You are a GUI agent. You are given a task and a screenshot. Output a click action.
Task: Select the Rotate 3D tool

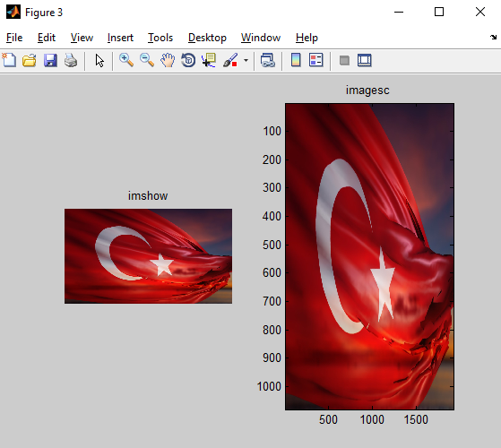[x=188, y=60]
